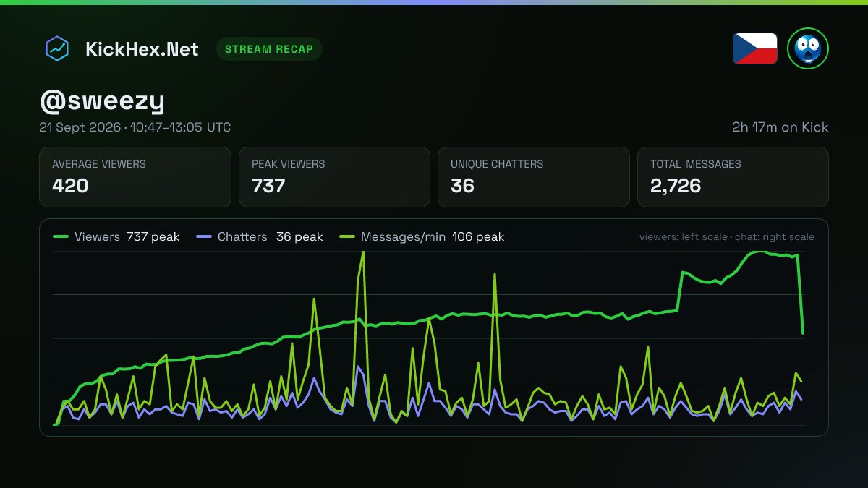The image size is (868, 488).
Task: Select the Unique Chatters 36 card
Action: pyautogui.click(x=534, y=177)
